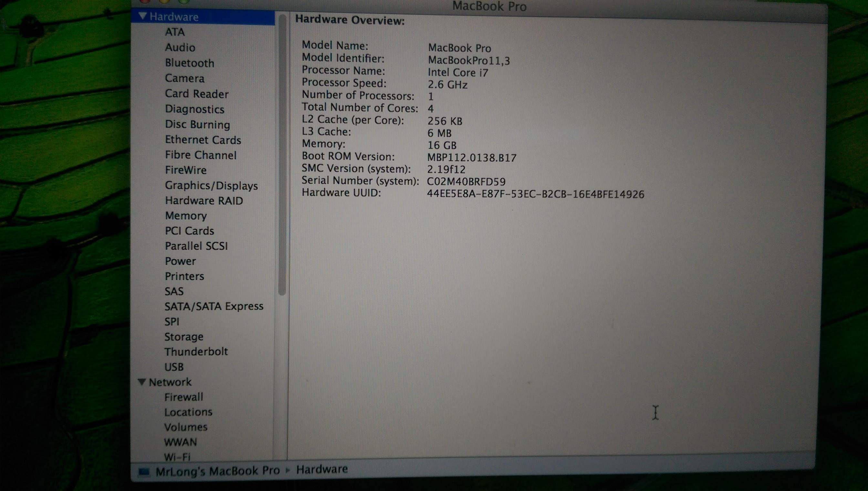Viewport: 868px width, 491px height.
Task: Select Ethernet Cards in the sidebar
Action: pyautogui.click(x=203, y=140)
